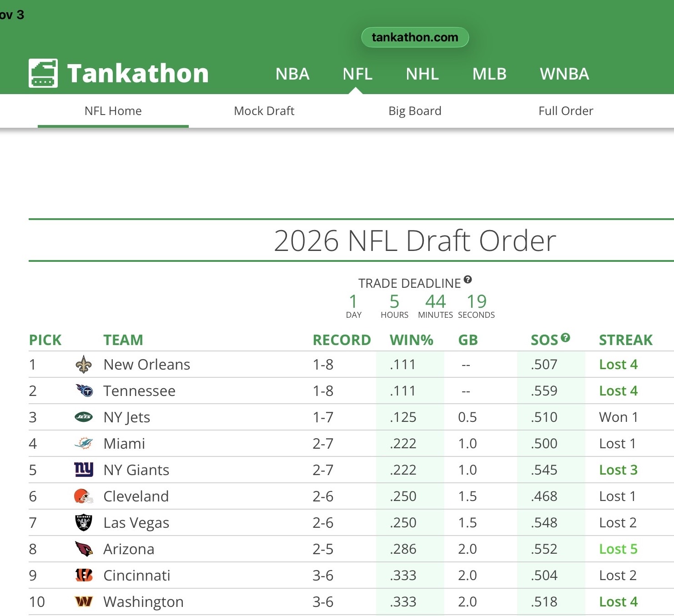Click Washington's .518 SOS value
674x616 pixels.
point(544,602)
